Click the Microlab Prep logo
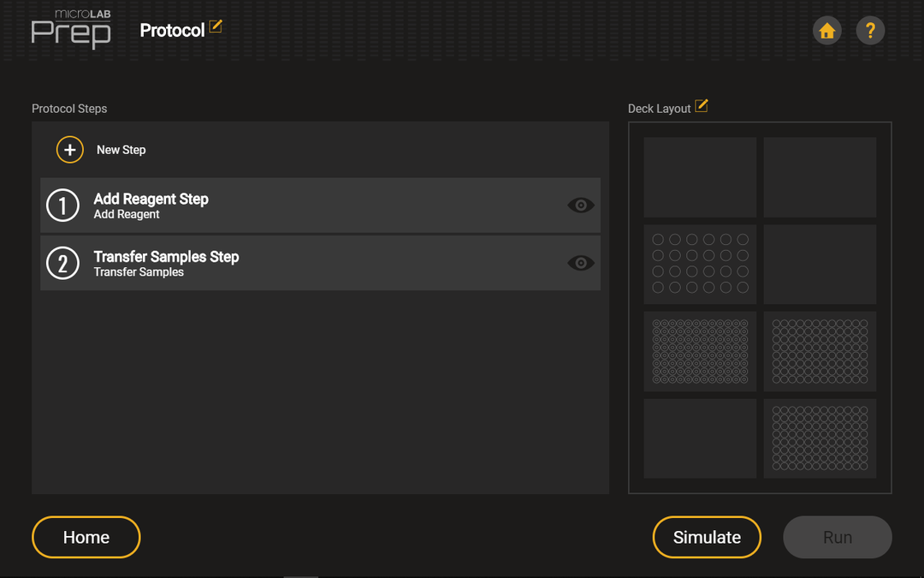Image resolution: width=924 pixels, height=578 pixels. (71, 29)
